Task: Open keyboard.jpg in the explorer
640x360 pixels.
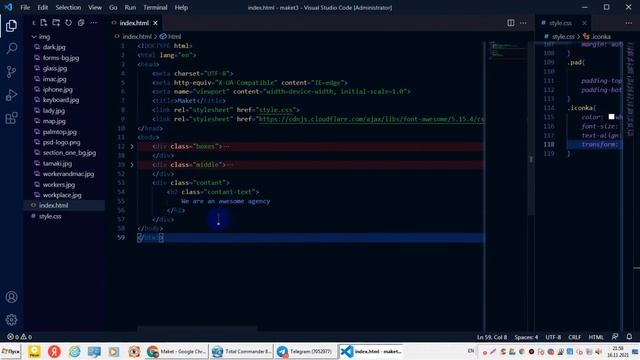Action: coord(61,100)
